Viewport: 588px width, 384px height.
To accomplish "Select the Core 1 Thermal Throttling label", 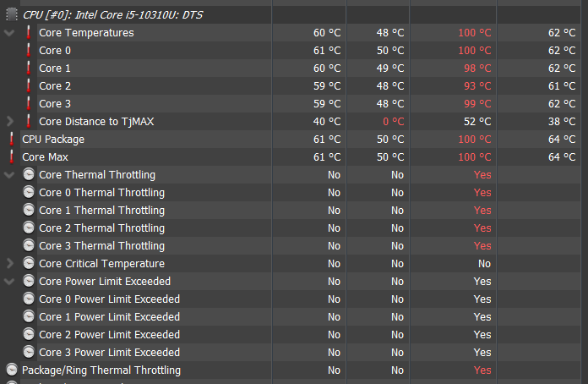I will (x=101, y=211).
